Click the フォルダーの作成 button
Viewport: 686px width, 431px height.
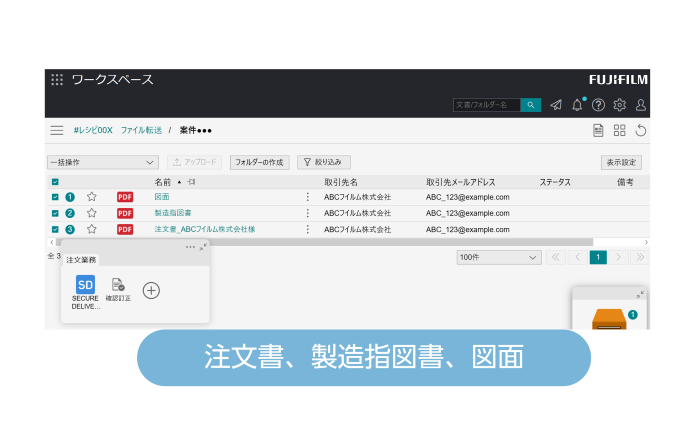[x=260, y=162]
